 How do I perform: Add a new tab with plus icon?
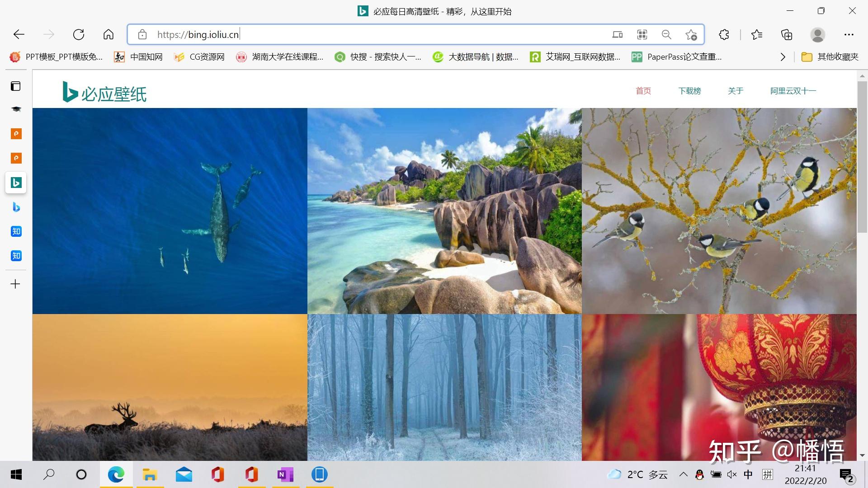point(15,284)
